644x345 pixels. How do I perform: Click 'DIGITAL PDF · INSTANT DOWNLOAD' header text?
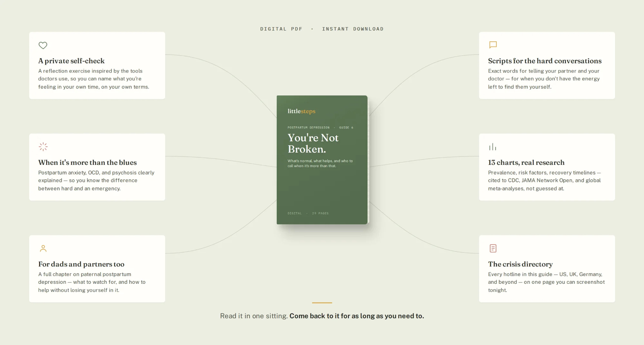(322, 29)
